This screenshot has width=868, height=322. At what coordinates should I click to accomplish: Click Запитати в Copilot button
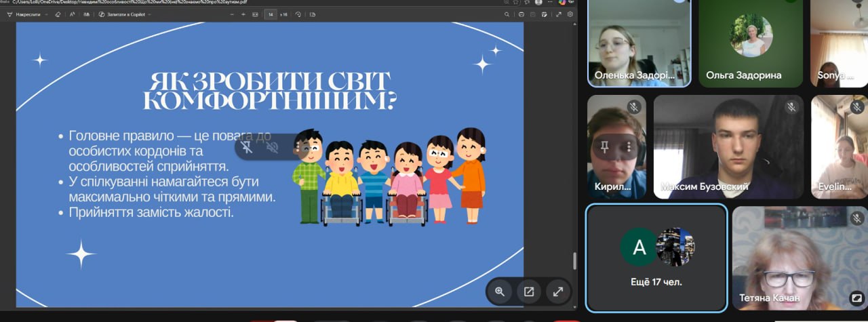click(x=122, y=14)
